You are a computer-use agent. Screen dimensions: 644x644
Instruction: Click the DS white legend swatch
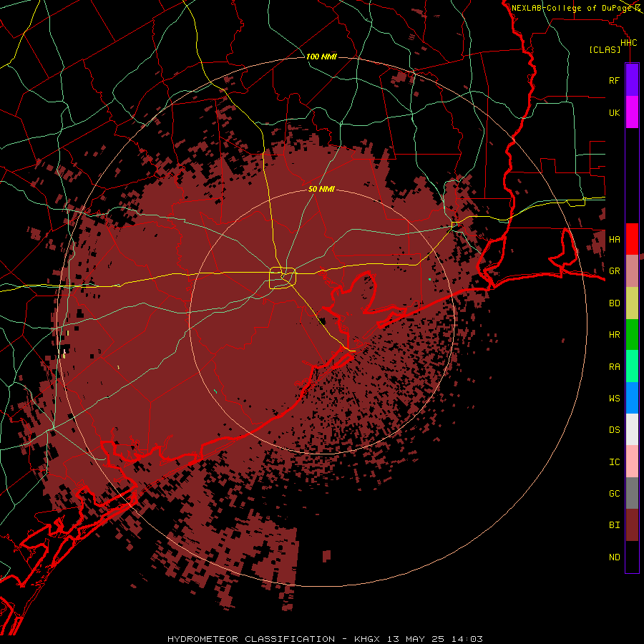pyautogui.click(x=632, y=429)
